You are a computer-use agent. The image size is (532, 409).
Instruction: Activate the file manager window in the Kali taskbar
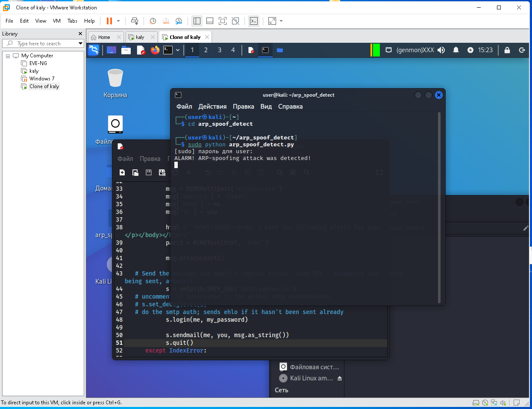pos(280,50)
